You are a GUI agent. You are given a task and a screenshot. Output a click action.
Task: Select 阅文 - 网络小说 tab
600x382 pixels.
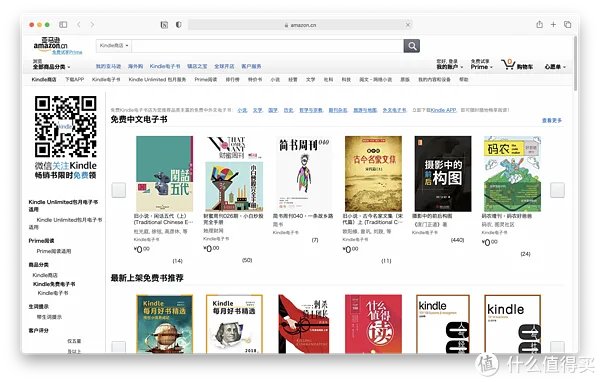[x=375, y=80]
